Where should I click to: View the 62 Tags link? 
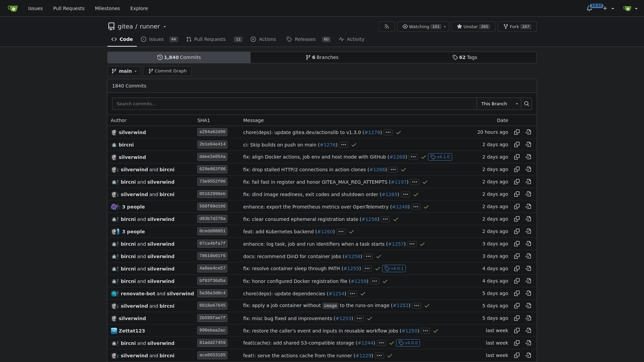click(465, 57)
